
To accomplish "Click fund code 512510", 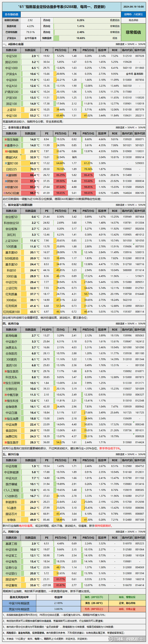I will pyautogui.click(x=127, y=56).
